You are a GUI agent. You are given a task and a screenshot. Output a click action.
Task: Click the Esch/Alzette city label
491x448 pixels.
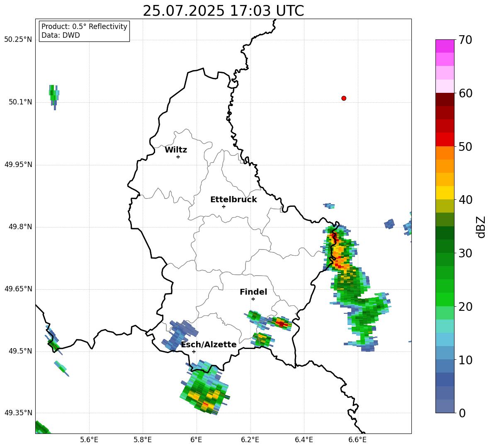[209, 344]
